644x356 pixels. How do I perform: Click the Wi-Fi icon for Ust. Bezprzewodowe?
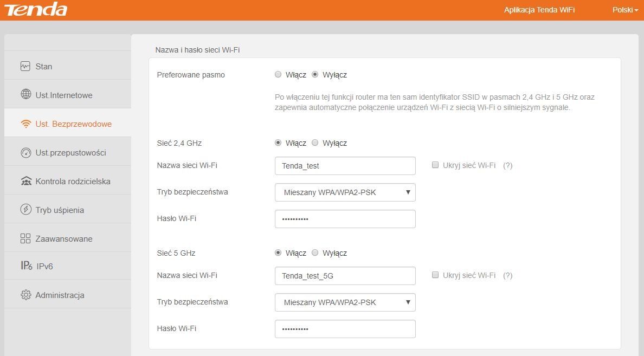26,124
